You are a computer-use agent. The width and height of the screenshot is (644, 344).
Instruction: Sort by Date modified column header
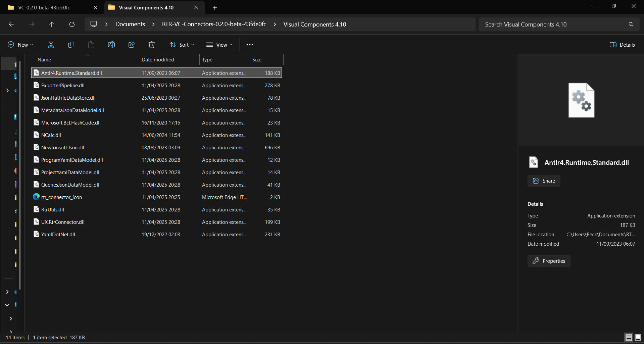pos(158,59)
